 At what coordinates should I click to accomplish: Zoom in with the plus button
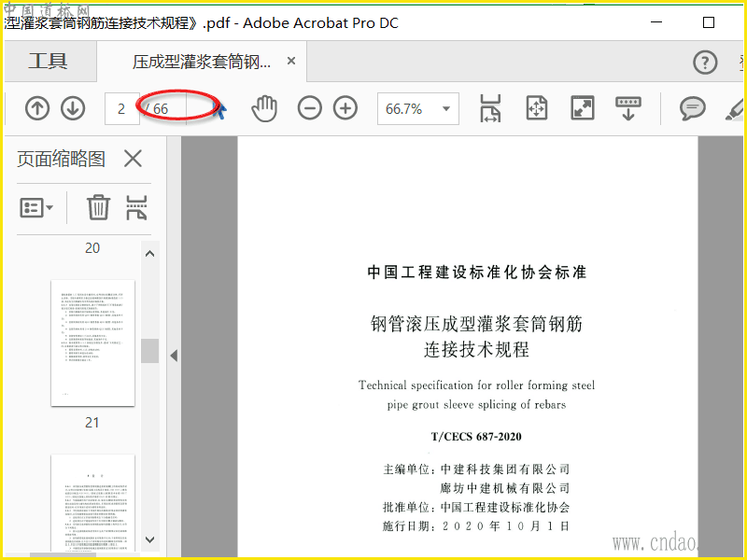345,108
